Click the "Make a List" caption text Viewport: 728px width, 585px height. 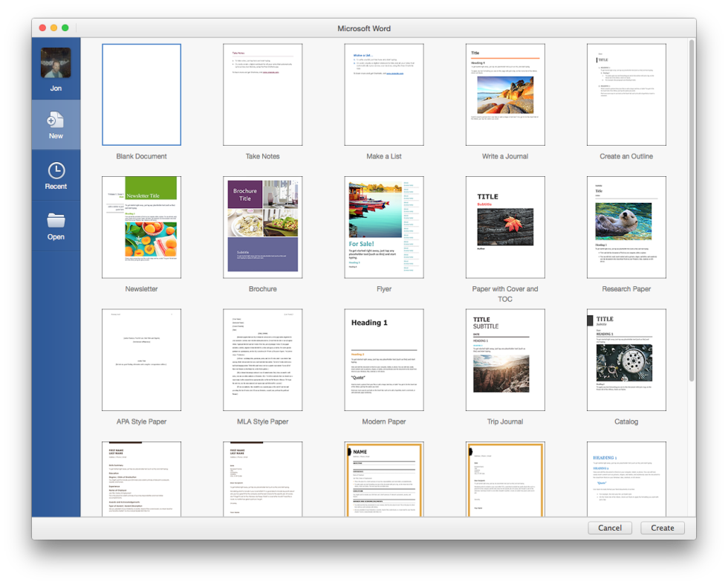[x=384, y=157]
